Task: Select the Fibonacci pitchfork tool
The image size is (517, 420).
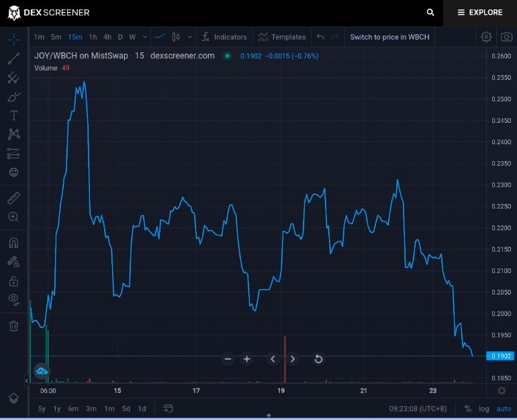Action: click(x=13, y=78)
